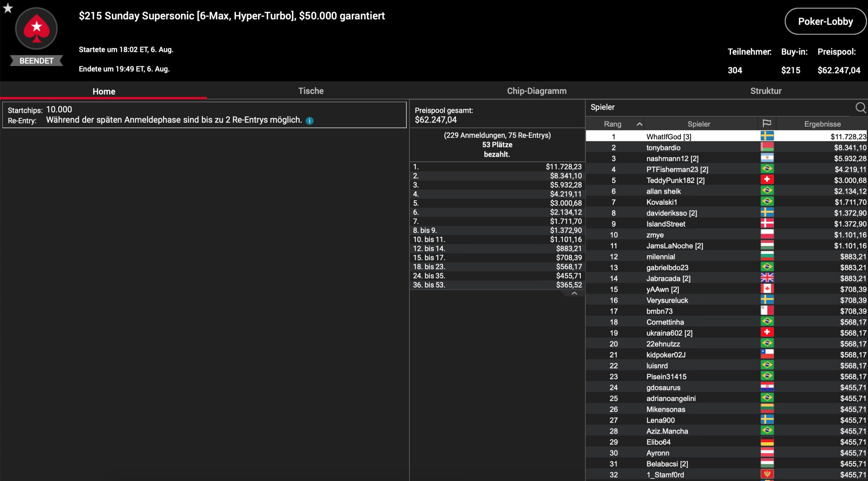Click Sweden flag next to WhatIfGod

pos(767,136)
